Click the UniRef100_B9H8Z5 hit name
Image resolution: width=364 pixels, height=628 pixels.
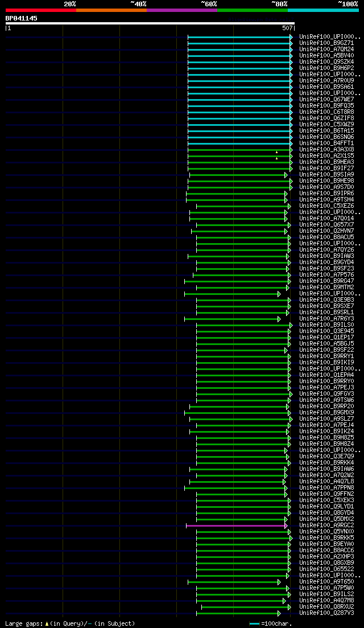point(326,437)
